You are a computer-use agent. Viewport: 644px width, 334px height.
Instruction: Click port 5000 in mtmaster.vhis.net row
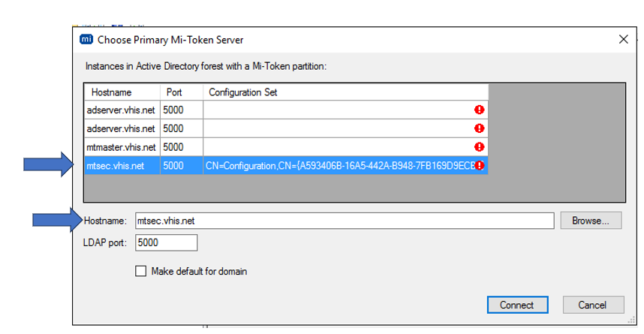tap(182, 147)
